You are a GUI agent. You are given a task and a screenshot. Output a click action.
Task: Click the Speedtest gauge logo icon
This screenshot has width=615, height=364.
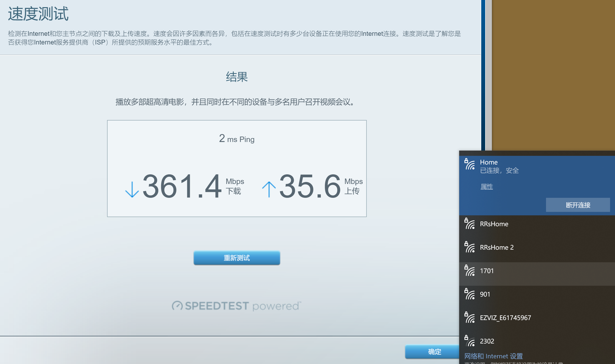coord(177,306)
